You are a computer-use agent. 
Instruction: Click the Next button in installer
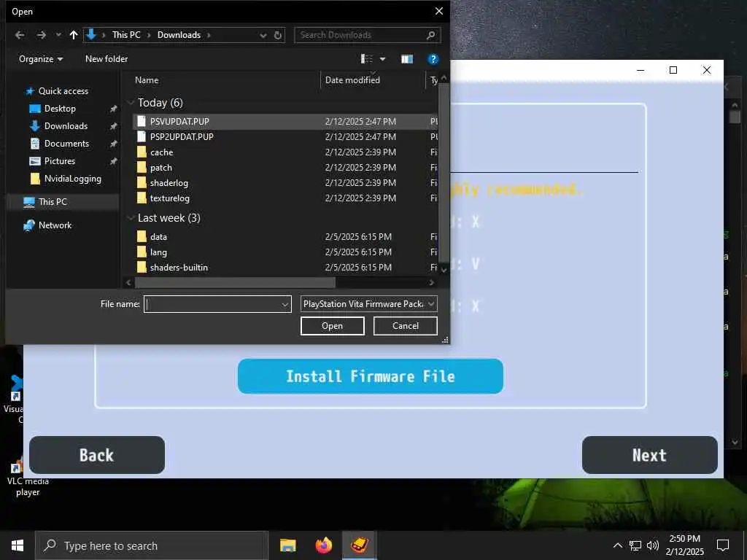649,455
